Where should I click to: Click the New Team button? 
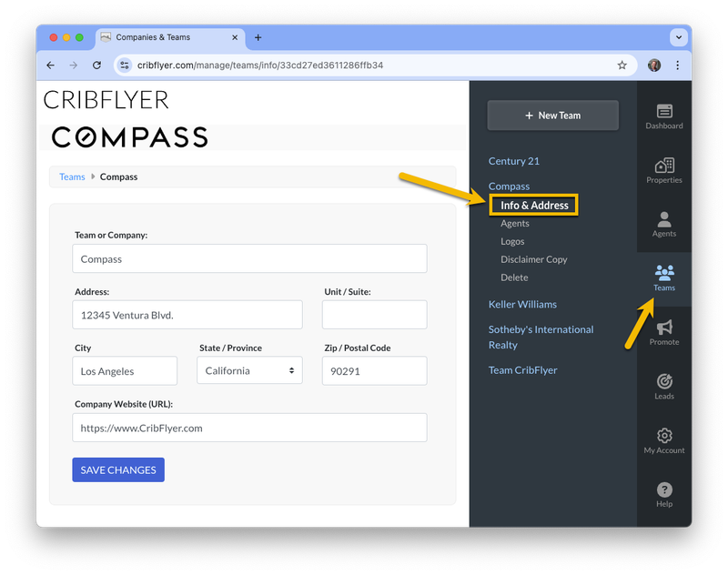(553, 116)
